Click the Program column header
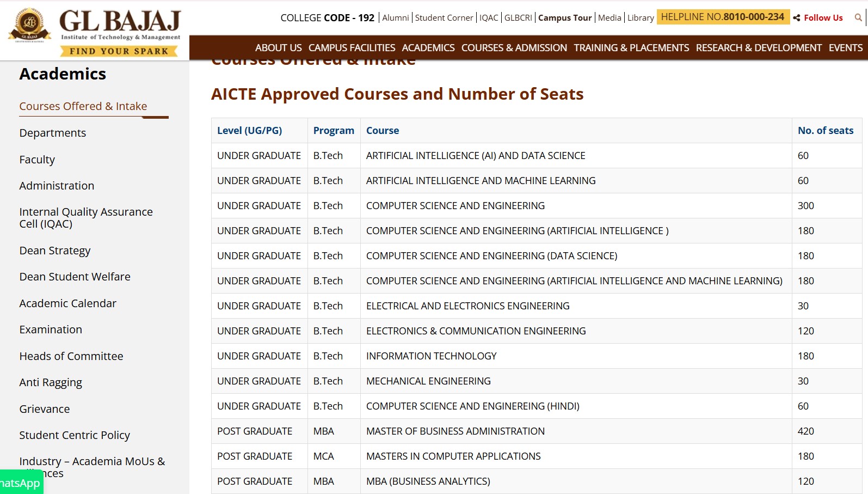Screen dimensions: 868x494 click(x=334, y=131)
